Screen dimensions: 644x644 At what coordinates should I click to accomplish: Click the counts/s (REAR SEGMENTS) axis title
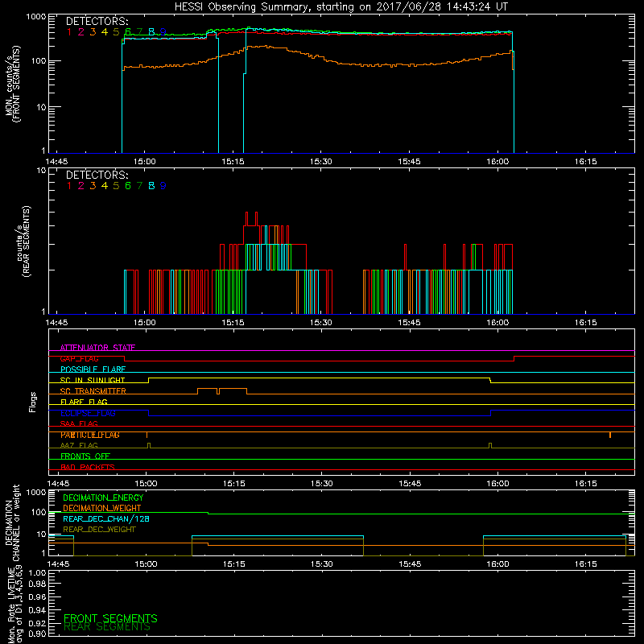[x=24, y=242]
